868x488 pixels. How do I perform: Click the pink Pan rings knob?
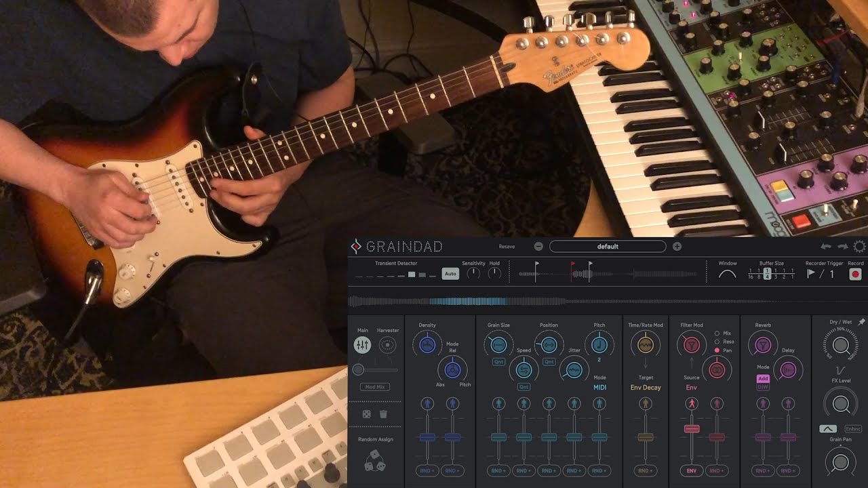[x=716, y=370]
